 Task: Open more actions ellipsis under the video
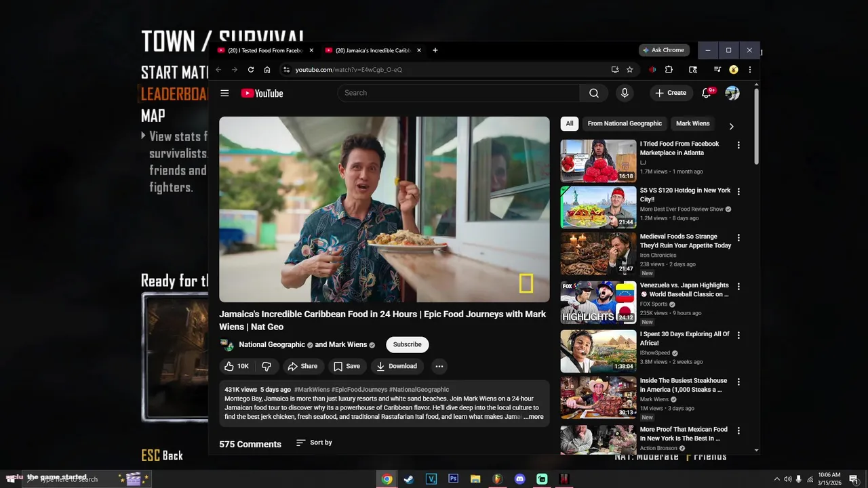[x=439, y=366]
